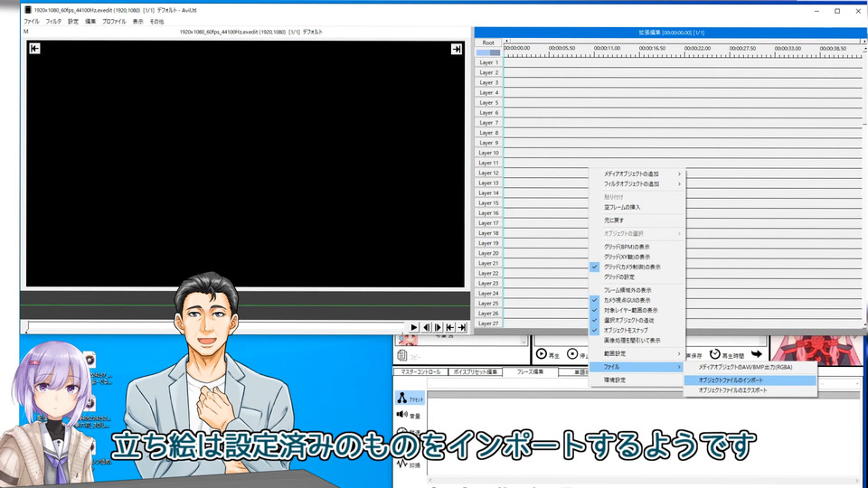Open the ファイル submenu in context menu
The height and width of the screenshot is (488, 868).
tap(637, 367)
